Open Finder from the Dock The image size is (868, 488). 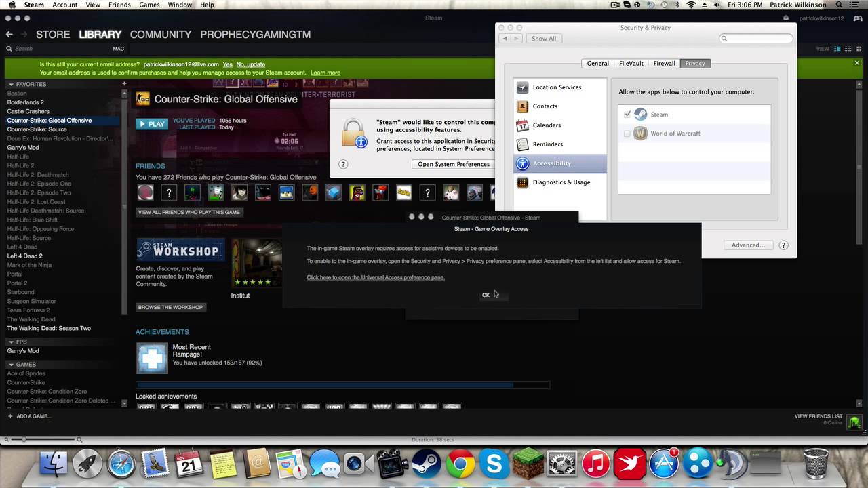[54, 464]
